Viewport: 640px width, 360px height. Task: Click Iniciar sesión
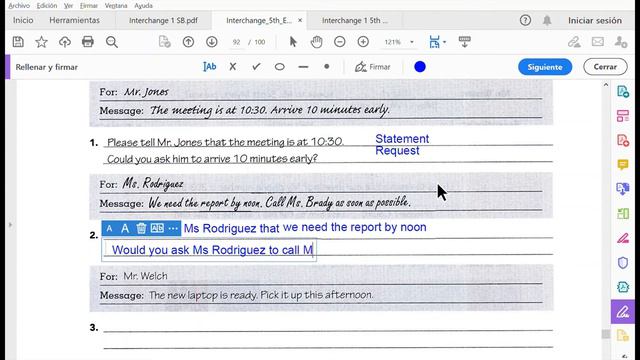[x=595, y=20]
